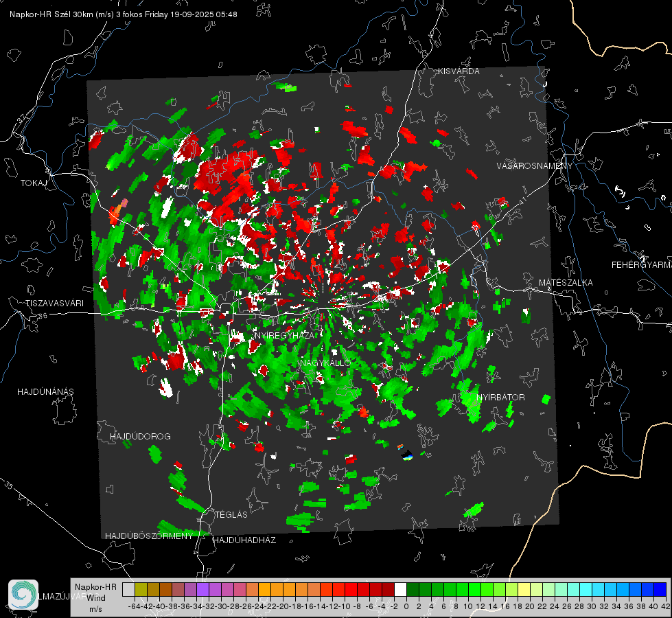
Task: Click road number 41 near Vásárosnamény
Action: pos(522,201)
